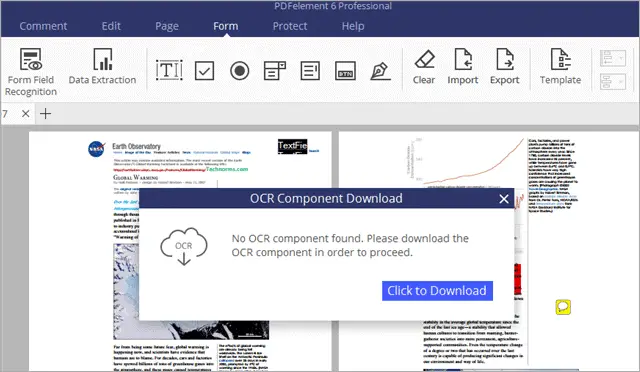This screenshot has width=640, height=372.
Task: Select the Combo Box form tool
Action: (275, 70)
